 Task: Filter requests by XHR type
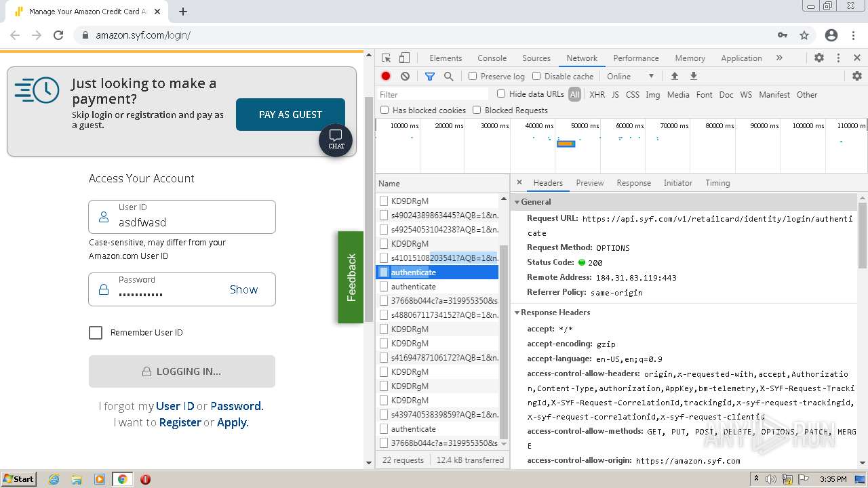click(597, 95)
